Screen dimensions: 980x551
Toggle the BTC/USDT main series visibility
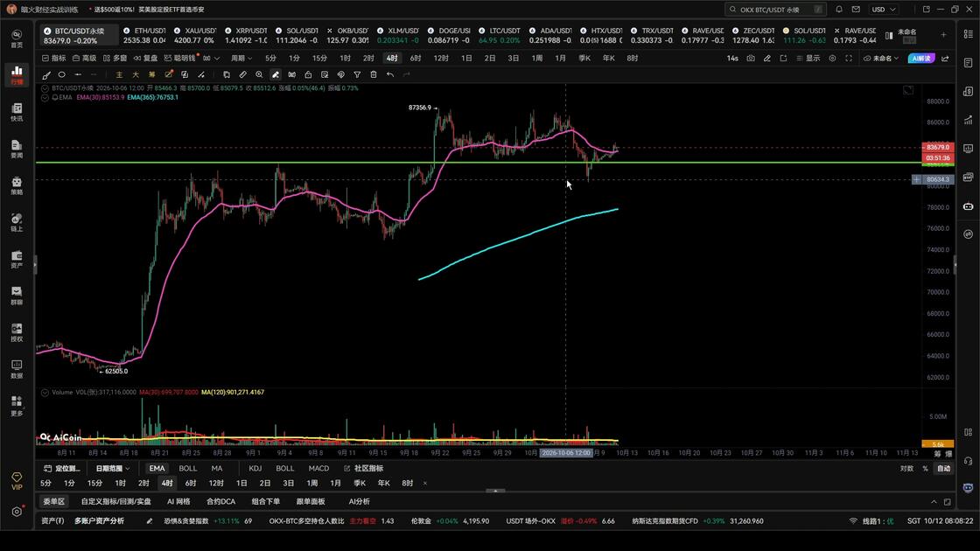[45, 88]
